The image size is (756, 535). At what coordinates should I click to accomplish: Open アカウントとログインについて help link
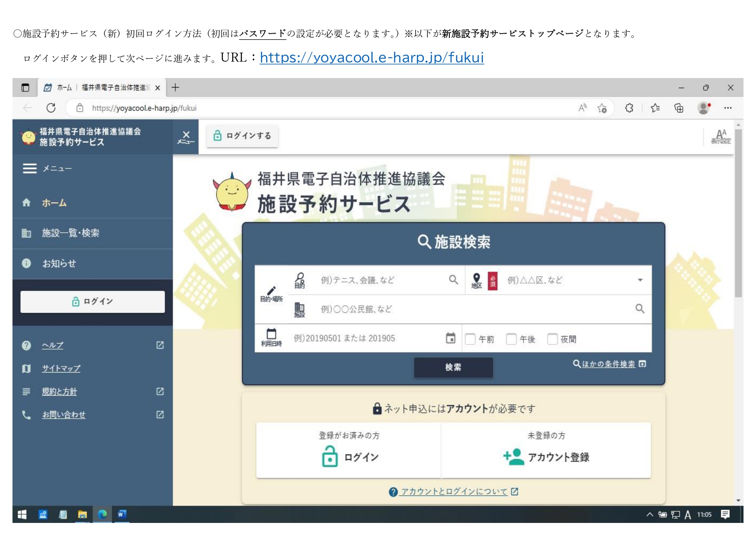tap(454, 492)
